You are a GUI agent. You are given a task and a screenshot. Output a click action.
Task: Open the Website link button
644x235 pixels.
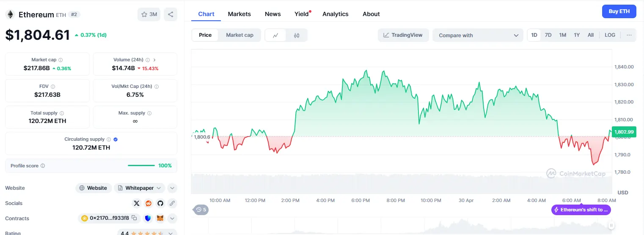point(94,188)
